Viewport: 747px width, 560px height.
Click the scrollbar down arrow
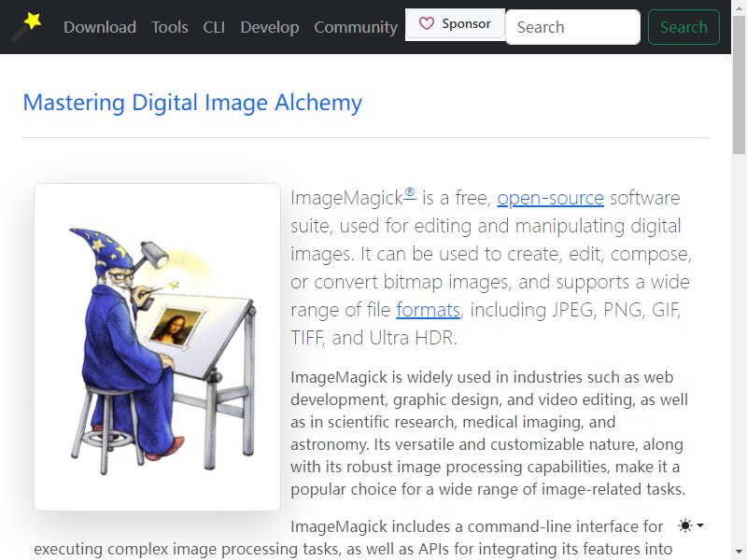(x=739, y=552)
